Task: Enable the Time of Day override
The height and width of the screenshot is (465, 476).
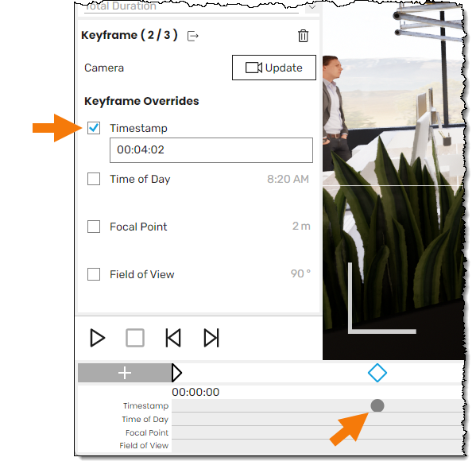Action: click(94, 179)
